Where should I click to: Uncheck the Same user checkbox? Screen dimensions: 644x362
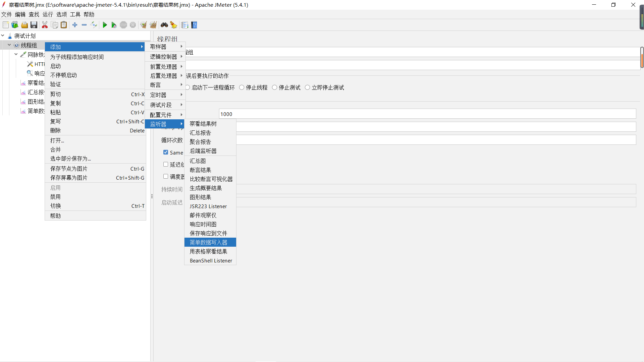tap(166, 152)
